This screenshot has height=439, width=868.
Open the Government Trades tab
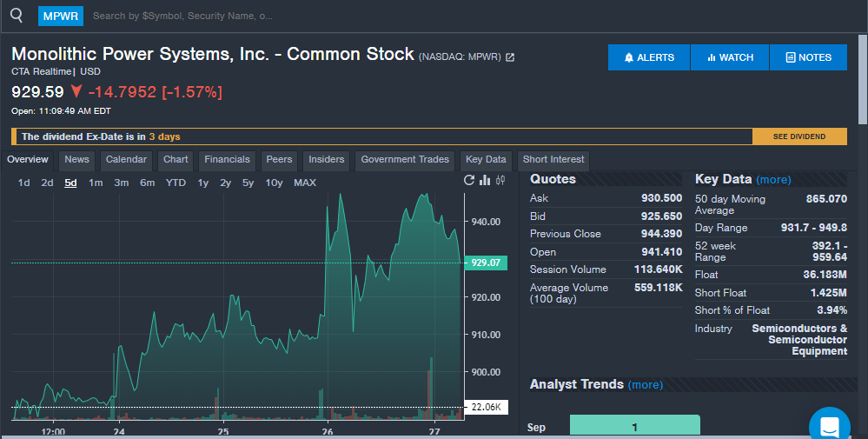(405, 159)
